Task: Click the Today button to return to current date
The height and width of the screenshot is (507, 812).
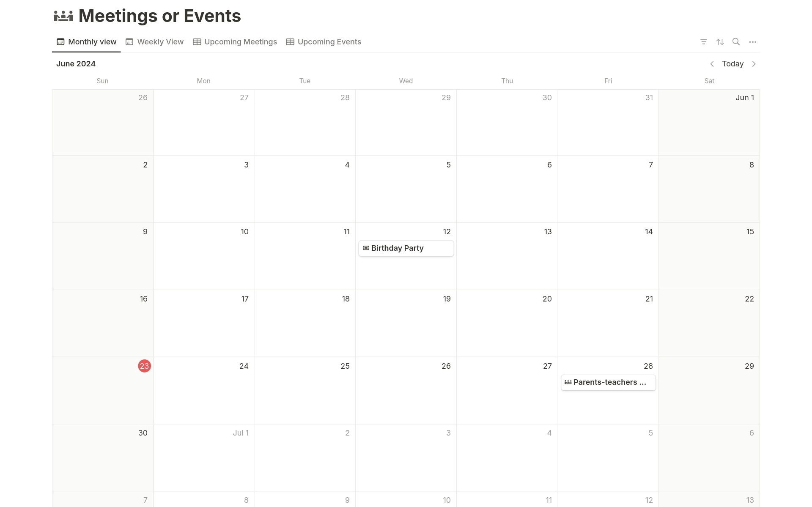Action: 732,64
